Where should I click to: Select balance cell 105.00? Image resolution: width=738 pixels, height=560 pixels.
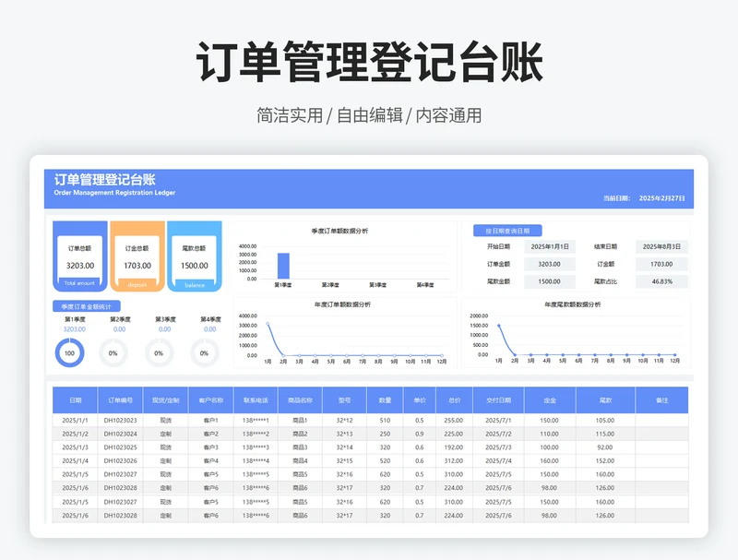tap(605, 421)
